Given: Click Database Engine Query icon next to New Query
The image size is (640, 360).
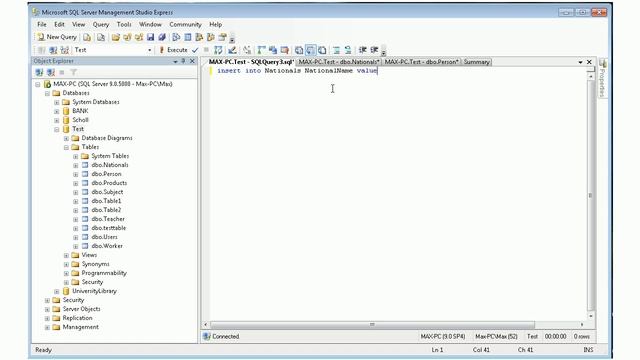Looking at the screenshot, I should tap(87, 38).
